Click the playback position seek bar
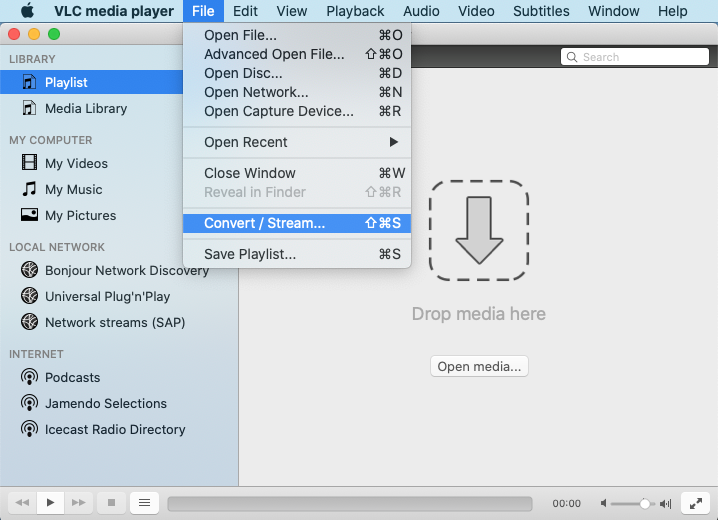Viewport: 718px width, 520px height. [350, 504]
